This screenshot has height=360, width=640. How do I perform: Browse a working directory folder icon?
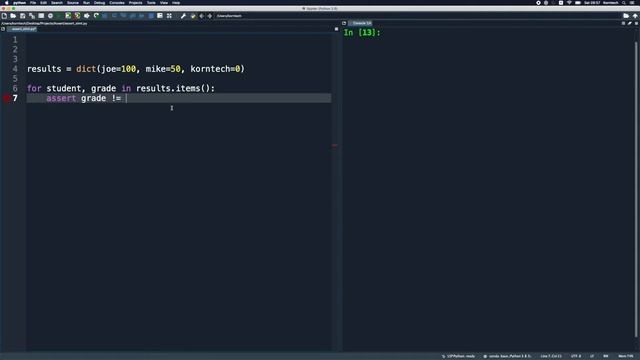click(x=626, y=16)
